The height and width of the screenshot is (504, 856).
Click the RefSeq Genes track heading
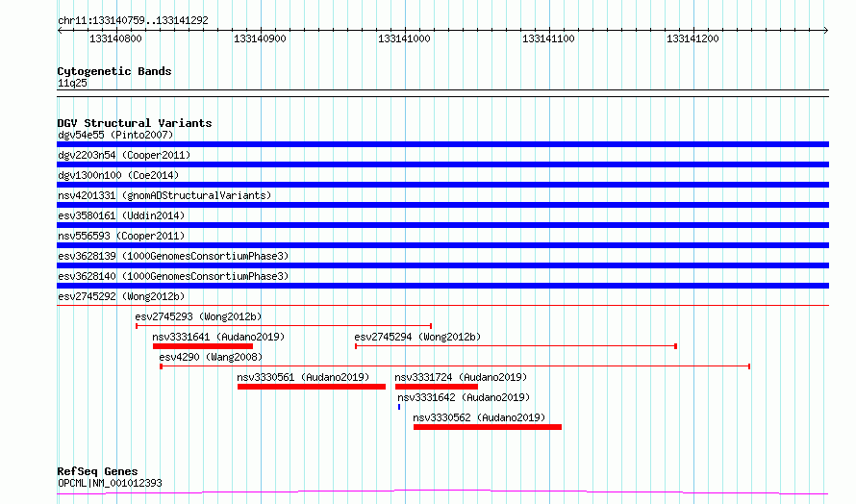coord(97,471)
